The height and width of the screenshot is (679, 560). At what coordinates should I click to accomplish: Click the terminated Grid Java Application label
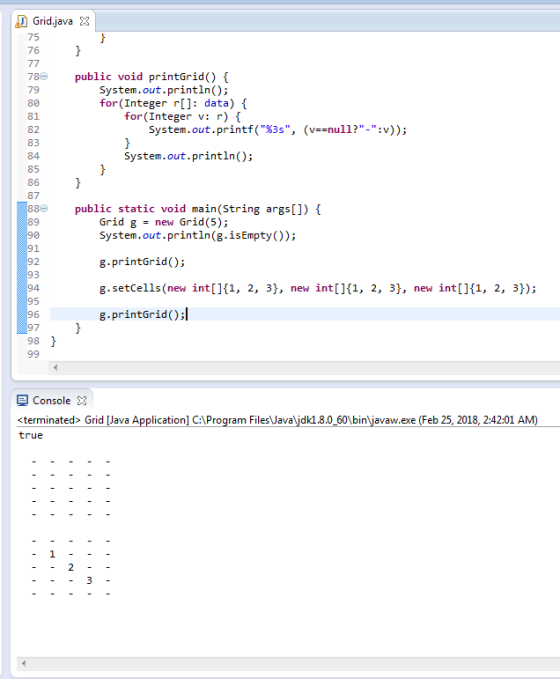tap(277, 420)
